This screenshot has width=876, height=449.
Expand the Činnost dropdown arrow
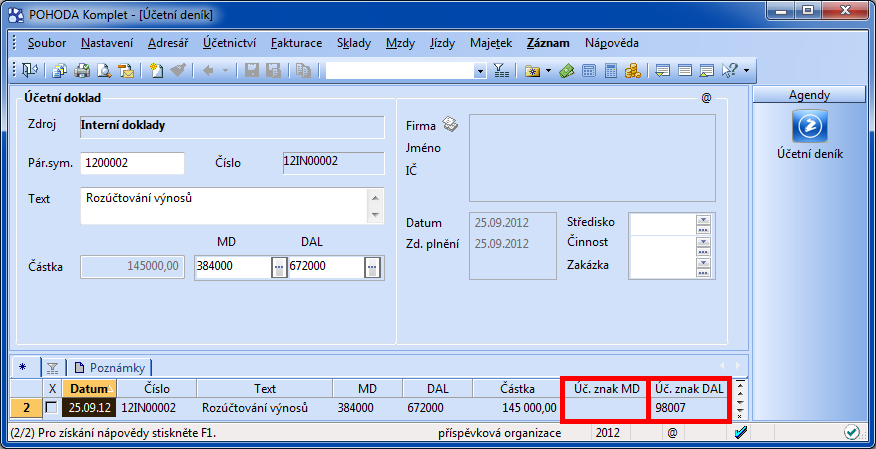pos(703,241)
